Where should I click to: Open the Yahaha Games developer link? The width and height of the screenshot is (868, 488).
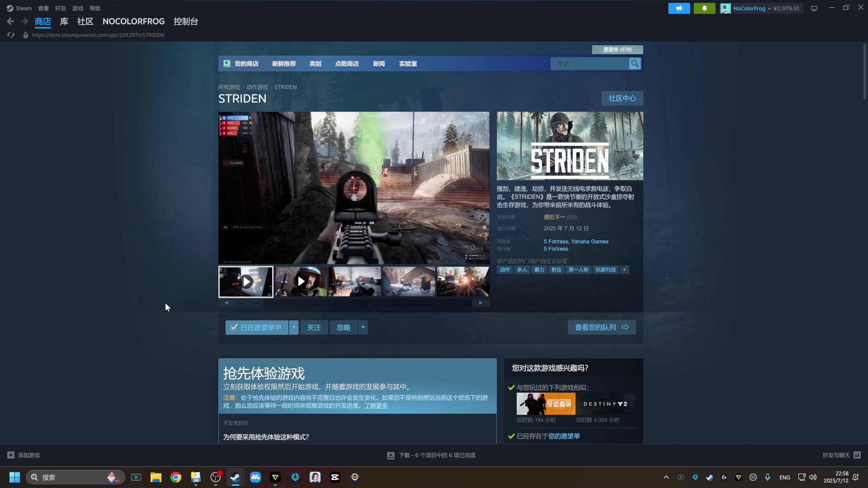590,242
